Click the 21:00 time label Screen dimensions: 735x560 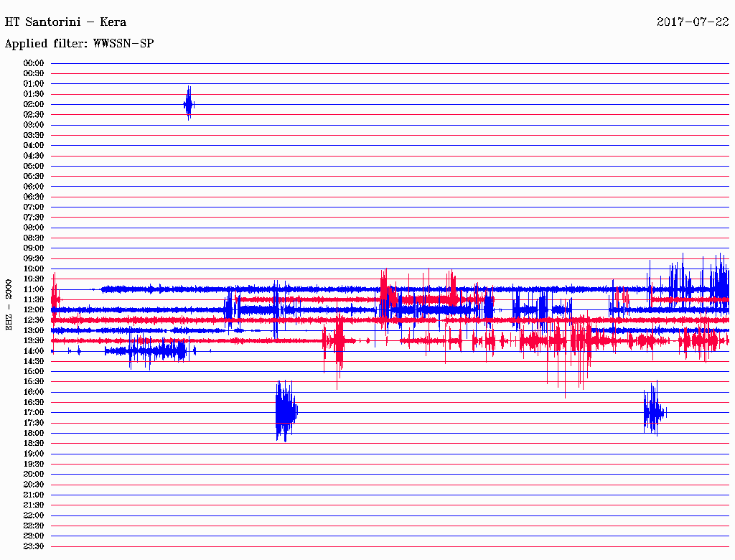point(34,495)
